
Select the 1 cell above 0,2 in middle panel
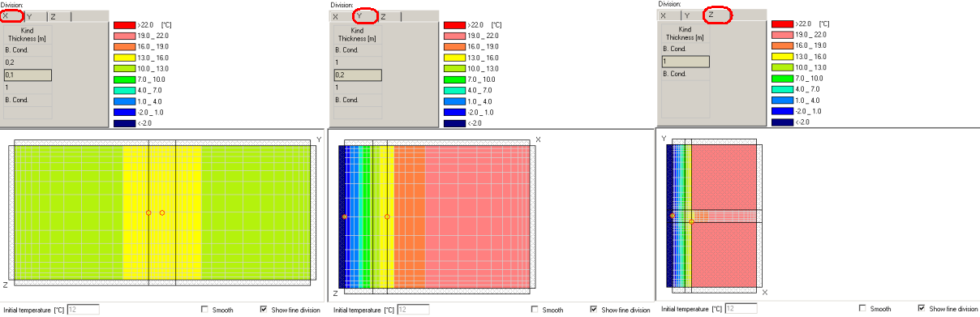click(357, 62)
